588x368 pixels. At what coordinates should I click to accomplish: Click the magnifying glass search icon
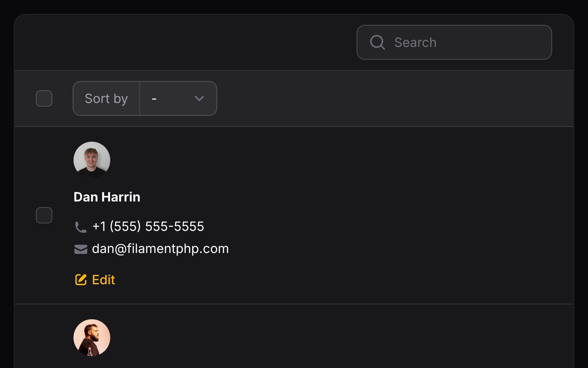(377, 42)
